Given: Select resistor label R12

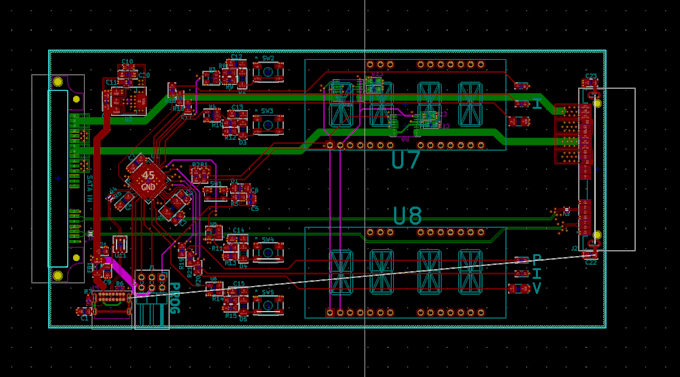Looking at the screenshot, I should coord(230,138).
